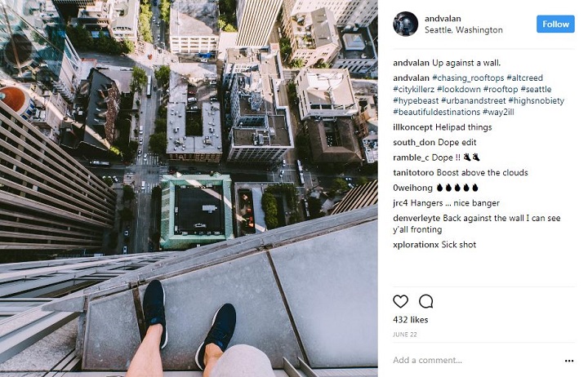Open hashtag #altcreed
The height and width of the screenshot is (377, 588).
pyautogui.click(x=524, y=78)
